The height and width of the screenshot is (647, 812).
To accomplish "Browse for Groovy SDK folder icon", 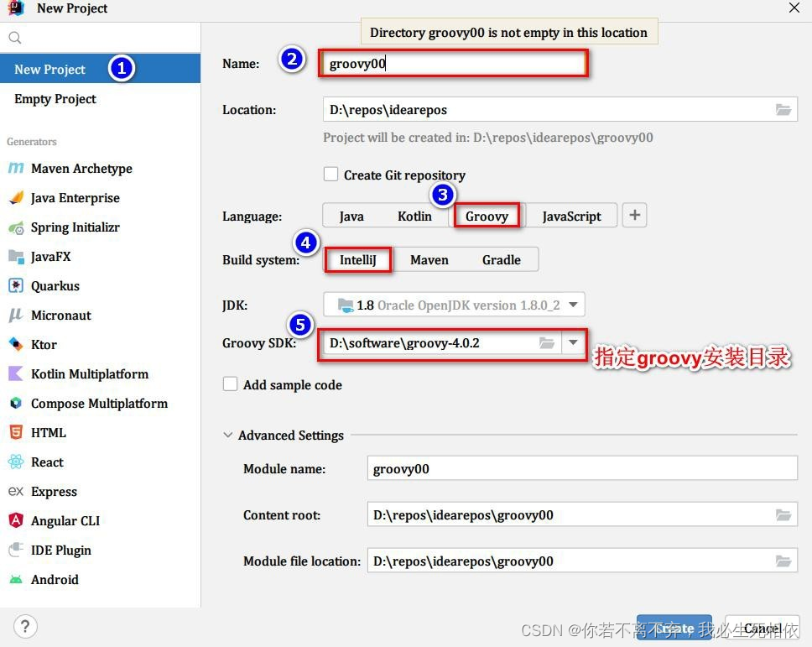I will (547, 343).
